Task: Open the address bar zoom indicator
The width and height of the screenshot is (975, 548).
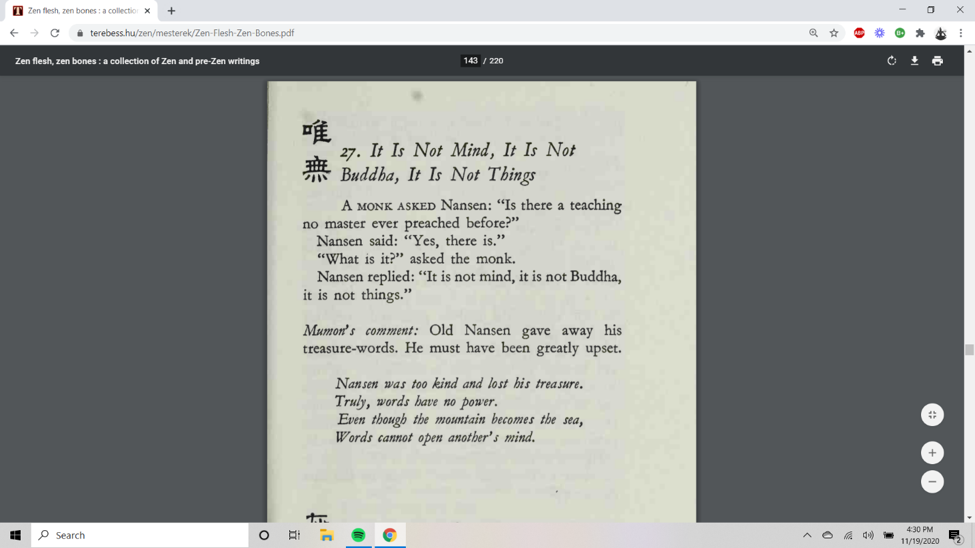Action: 813,33
